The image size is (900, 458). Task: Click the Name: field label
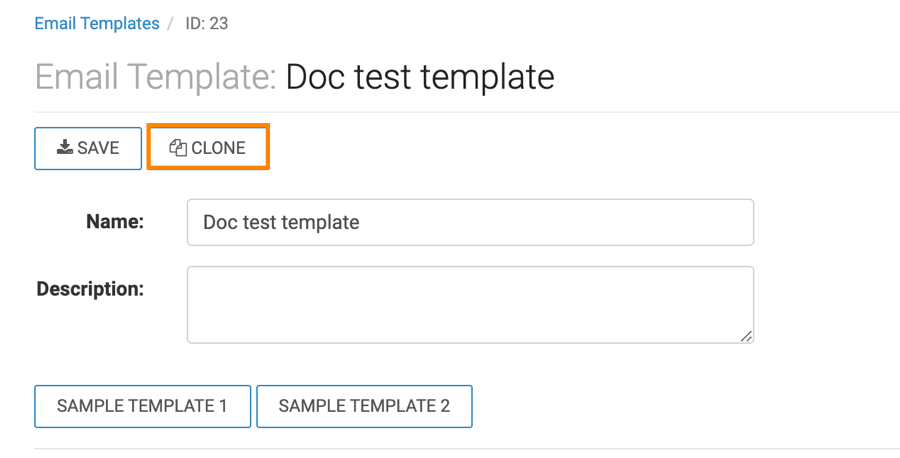pyautogui.click(x=115, y=221)
